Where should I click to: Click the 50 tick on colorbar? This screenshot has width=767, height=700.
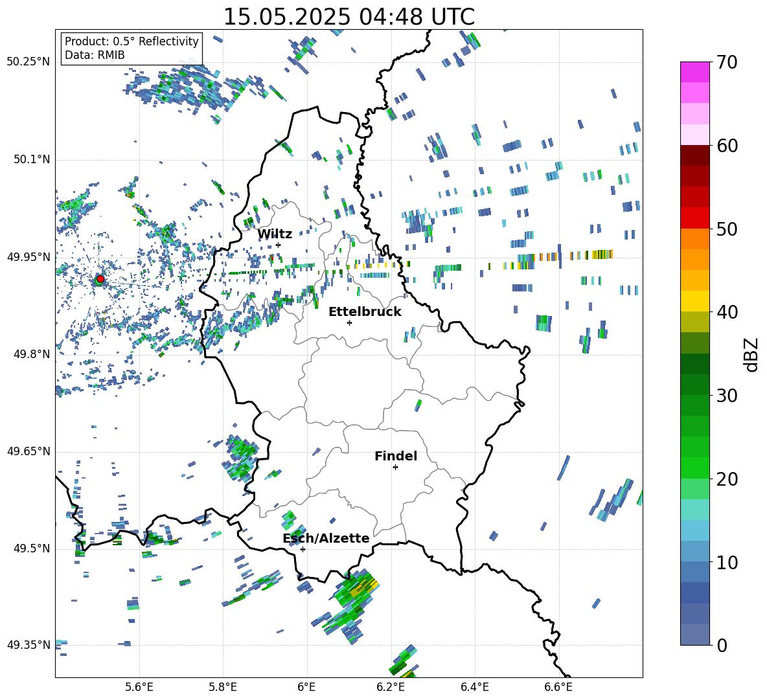click(726, 229)
